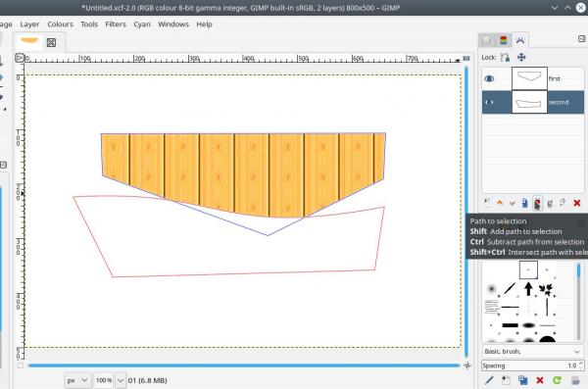Click the canvas horizontal scrollbar

point(244,365)
